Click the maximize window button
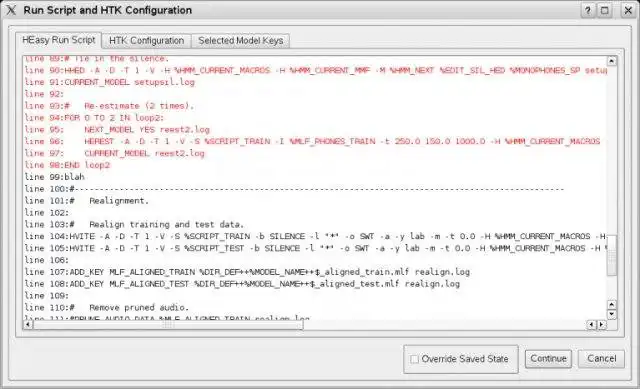640x389 pixels. click(x=605, y=11)
